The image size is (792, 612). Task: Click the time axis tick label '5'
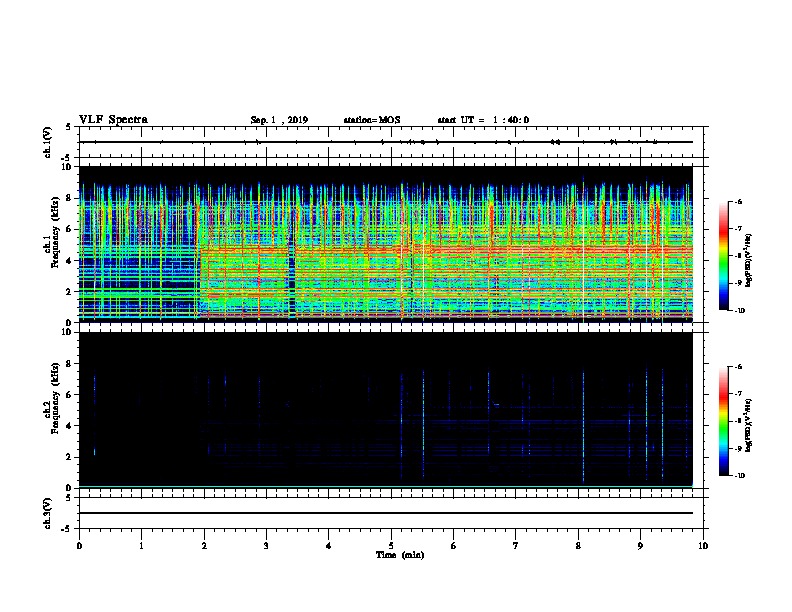391,545
